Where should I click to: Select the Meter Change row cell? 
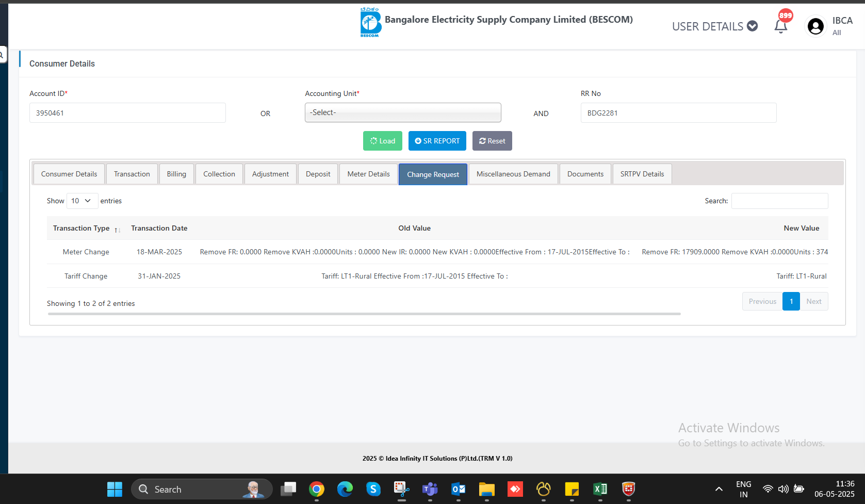[x=86, y=252]
